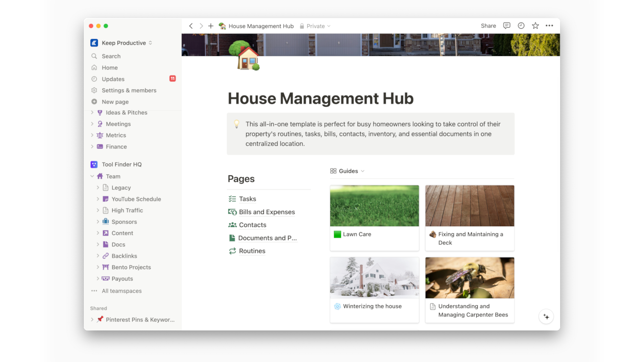The width and height of the screenshot is (644, 362).
Task: Open Updates in the sidebar
Action: (x=113, y=79)
